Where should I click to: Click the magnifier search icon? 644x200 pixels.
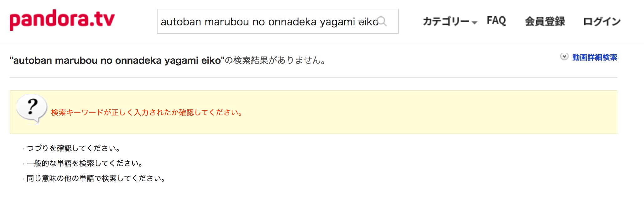pos(382,21)
